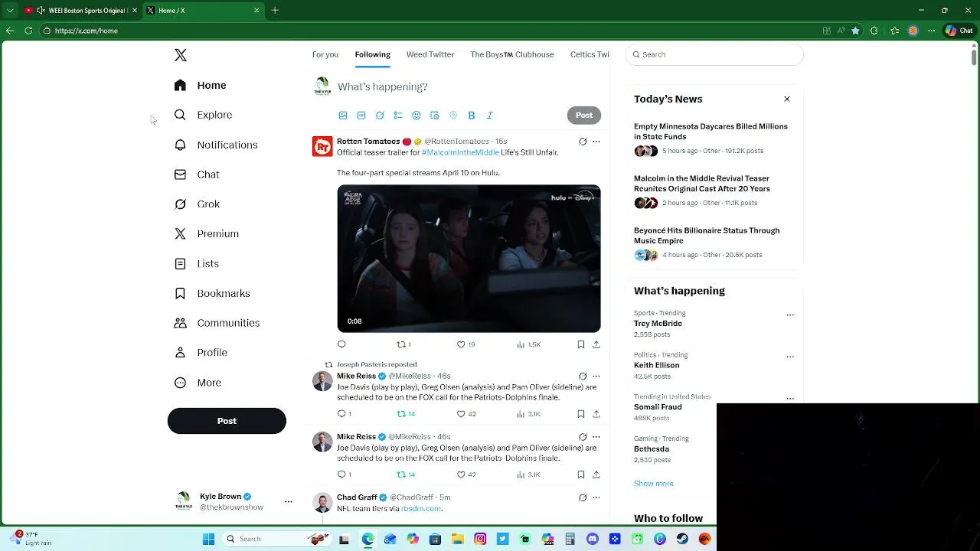Insert a GIF in the composer
This screenshot has height=551, width=980.
click(x=361, y=116)
